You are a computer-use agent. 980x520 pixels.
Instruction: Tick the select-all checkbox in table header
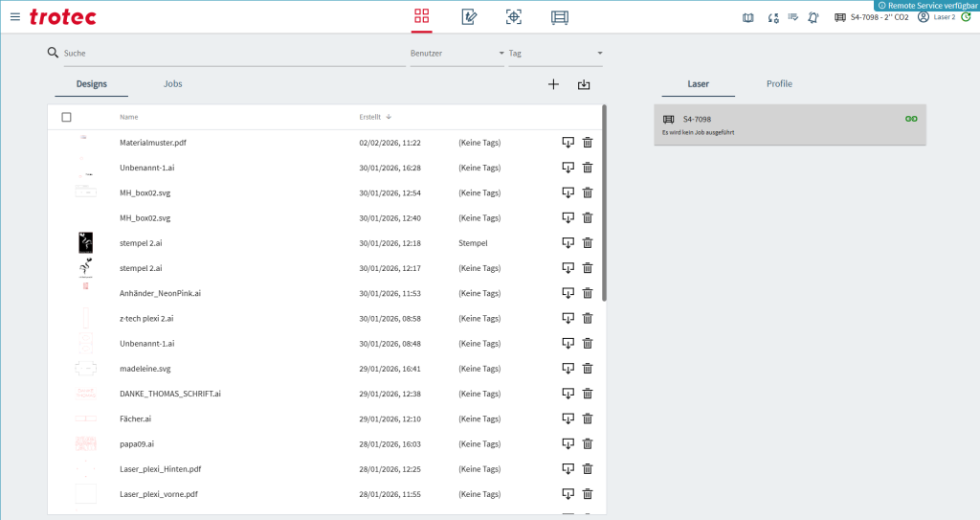(66, 117)
